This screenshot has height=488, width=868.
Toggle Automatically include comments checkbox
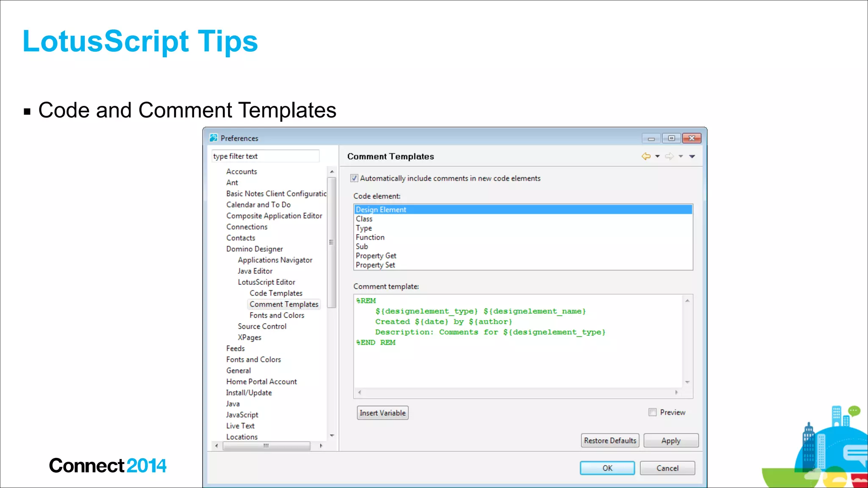click(x=354, y=178)
